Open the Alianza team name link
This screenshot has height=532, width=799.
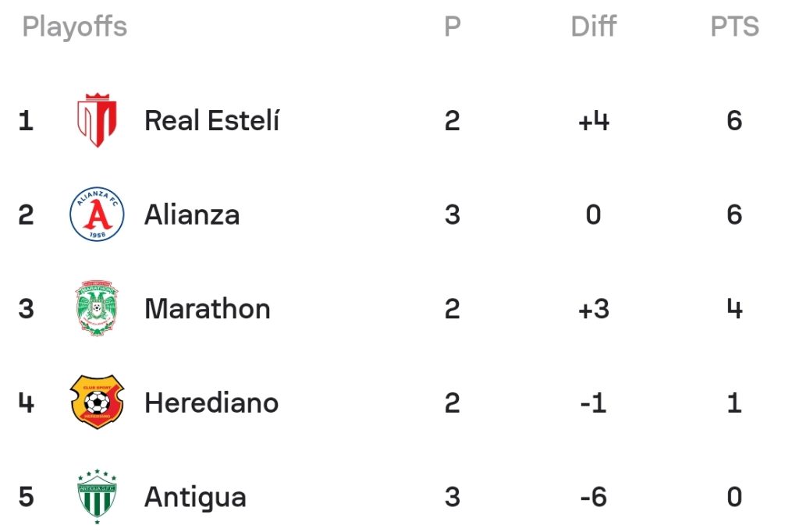(192, 215)
